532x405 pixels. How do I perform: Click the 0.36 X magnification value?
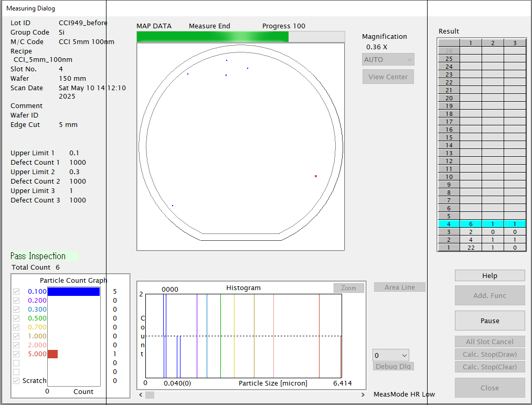[377, 47]
